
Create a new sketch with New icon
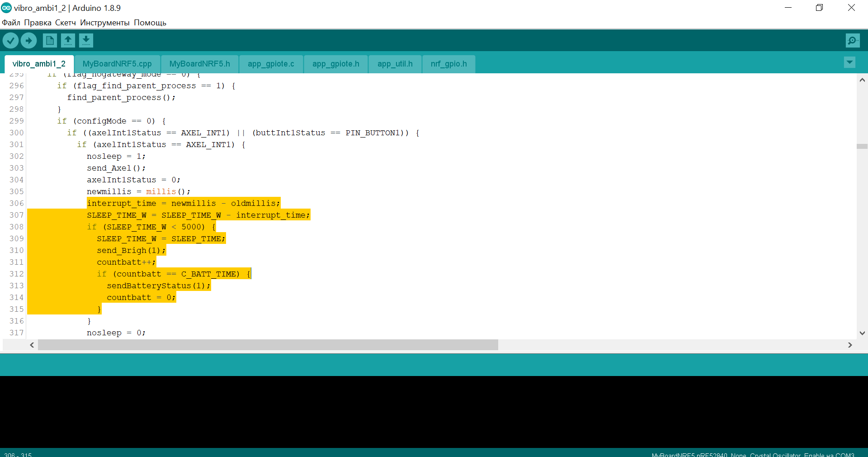[50, 41]
